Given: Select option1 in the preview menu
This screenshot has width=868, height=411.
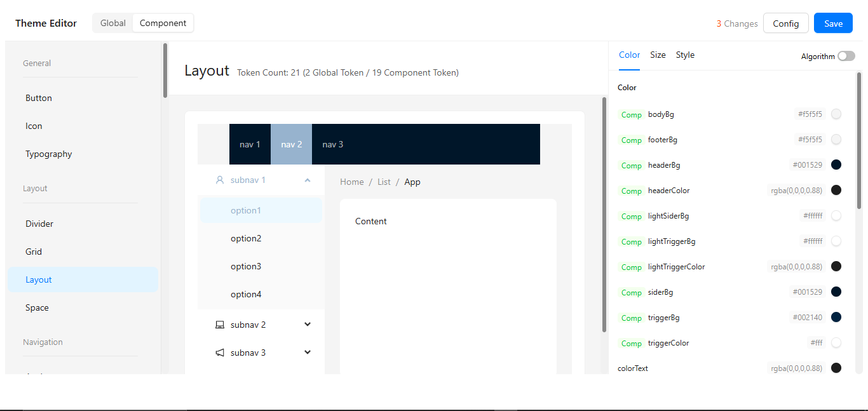Looking at the screenshot, I should point(261,210).
